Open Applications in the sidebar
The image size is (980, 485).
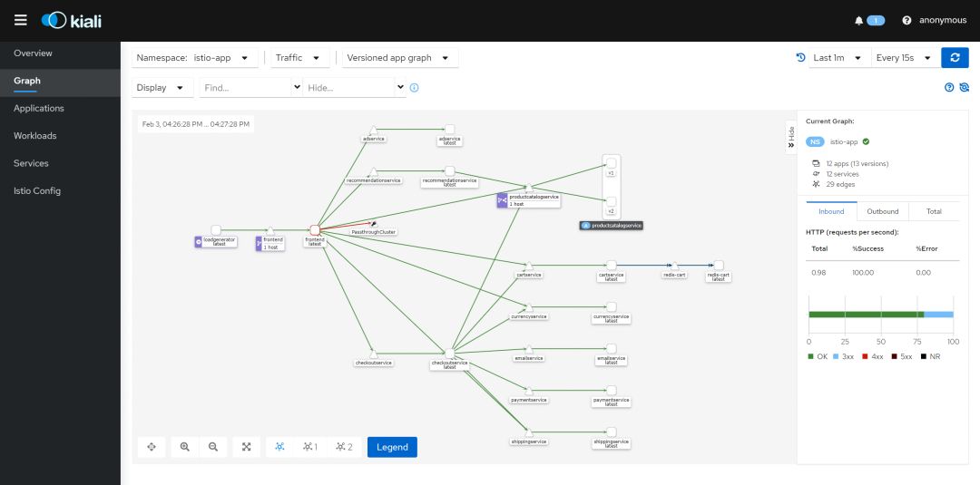coord(60,108)
